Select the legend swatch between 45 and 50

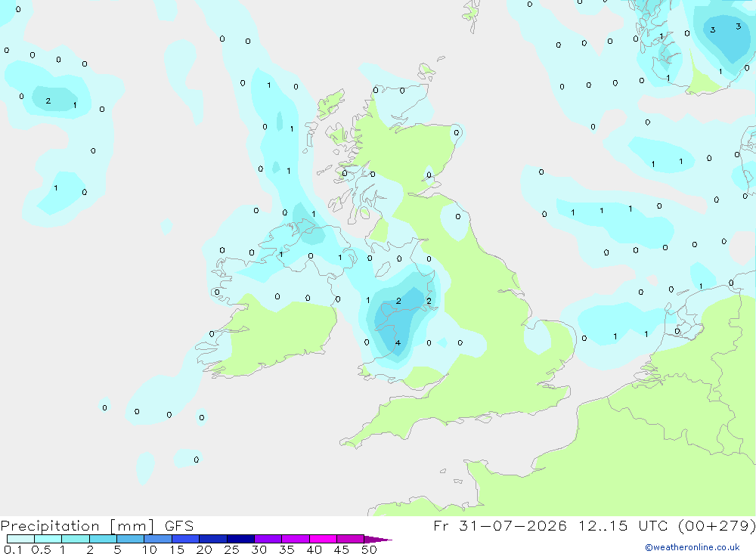coord(351,539)
